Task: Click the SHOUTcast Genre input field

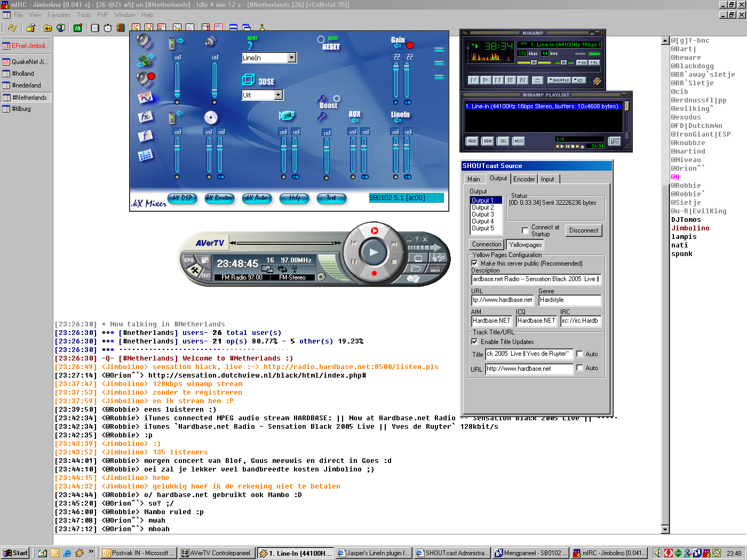Action: point(570,300)
